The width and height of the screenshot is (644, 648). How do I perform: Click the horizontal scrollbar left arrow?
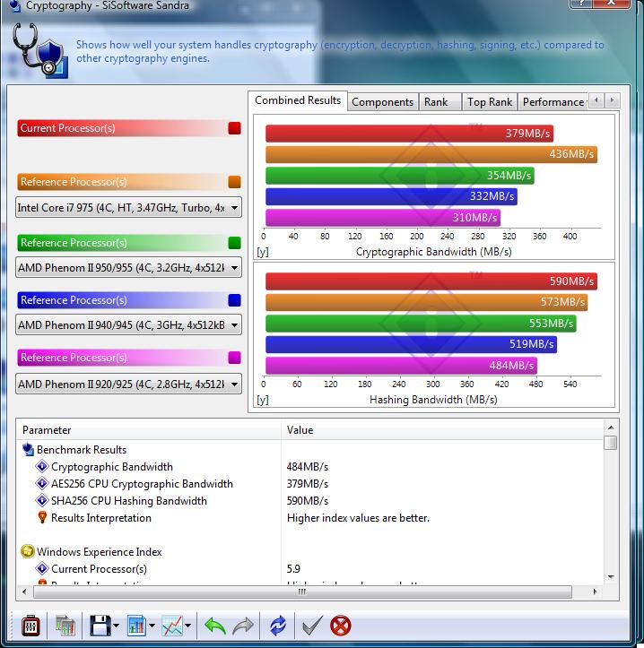point(24,592)
